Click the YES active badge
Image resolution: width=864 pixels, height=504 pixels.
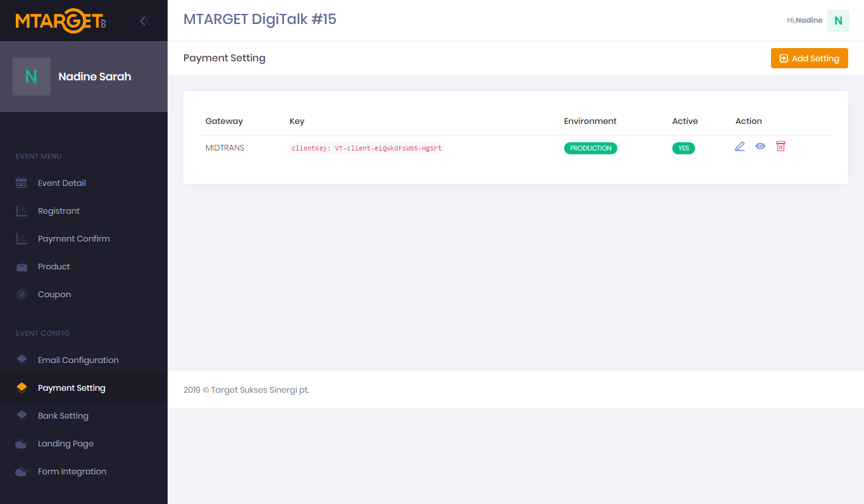coord(684,148)
